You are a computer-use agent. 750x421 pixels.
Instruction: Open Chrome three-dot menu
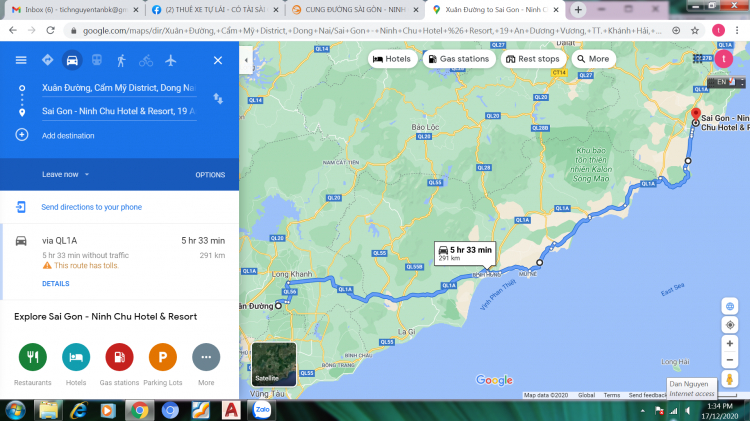[737, 30]
